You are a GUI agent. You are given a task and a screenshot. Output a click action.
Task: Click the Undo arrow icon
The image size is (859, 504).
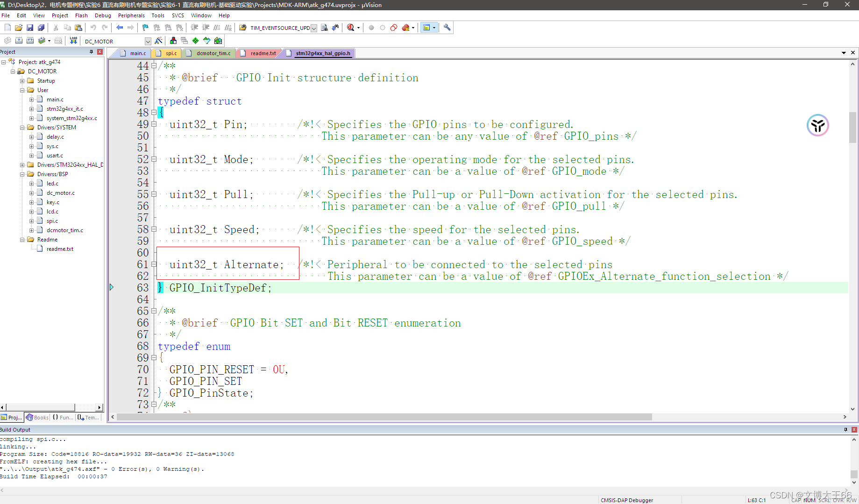click(x=93, y=28)
